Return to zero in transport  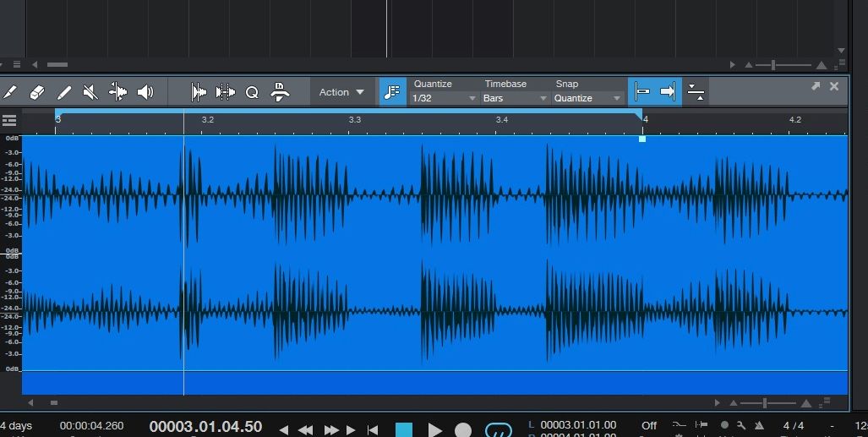click(373, 429)
